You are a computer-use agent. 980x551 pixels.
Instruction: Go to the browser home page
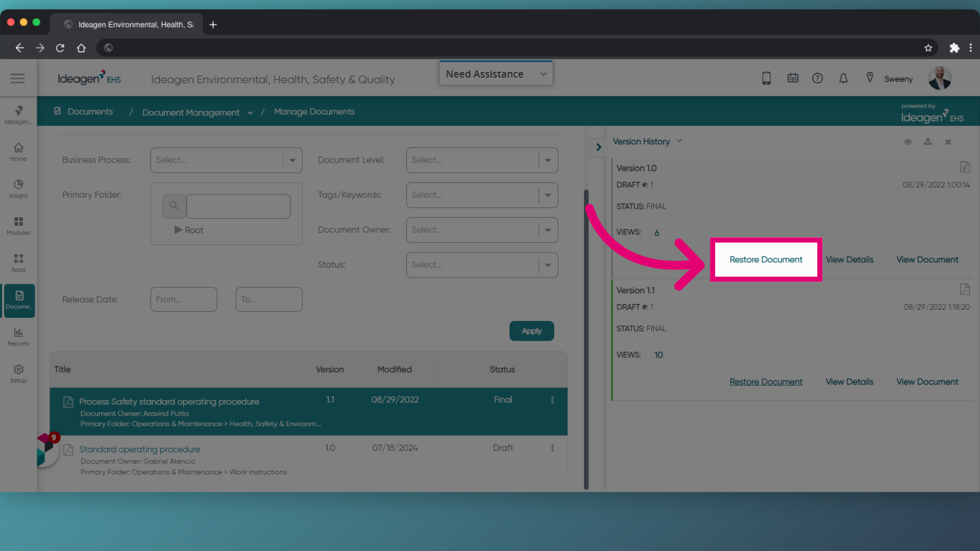[81, 47]
